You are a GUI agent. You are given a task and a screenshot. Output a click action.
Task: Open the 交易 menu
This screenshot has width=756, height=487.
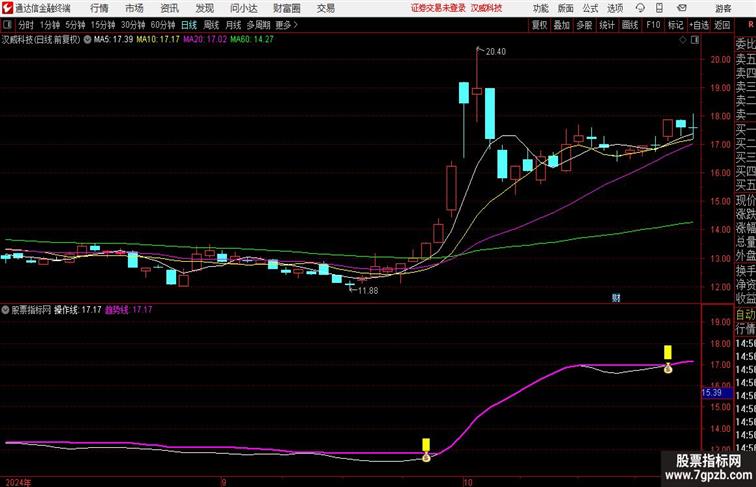[x=326, y=8]
